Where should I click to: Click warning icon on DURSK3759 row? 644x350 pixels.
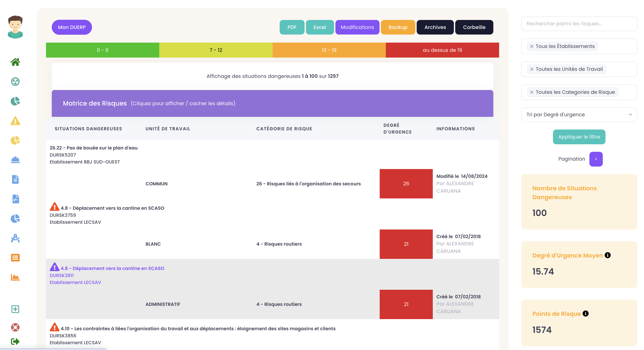[x=54, y=206]
